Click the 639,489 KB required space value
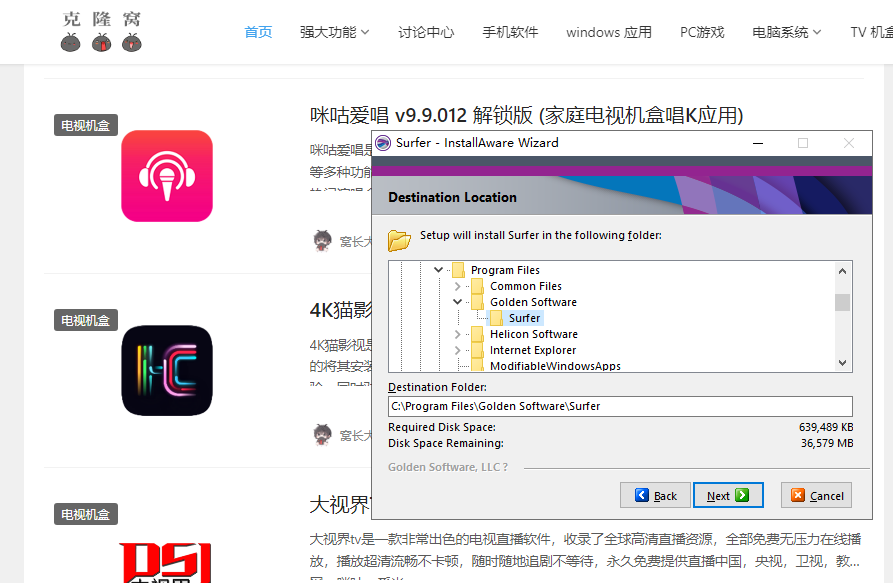Viewport: 893px width, 583px height. pyautogui.click(x=826, y=427)
